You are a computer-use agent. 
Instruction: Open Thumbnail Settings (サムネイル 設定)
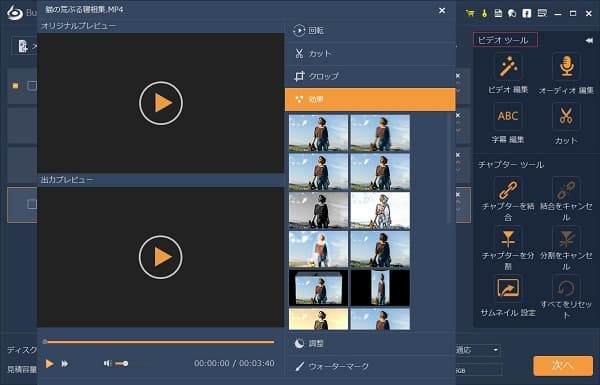coord(508,288)
